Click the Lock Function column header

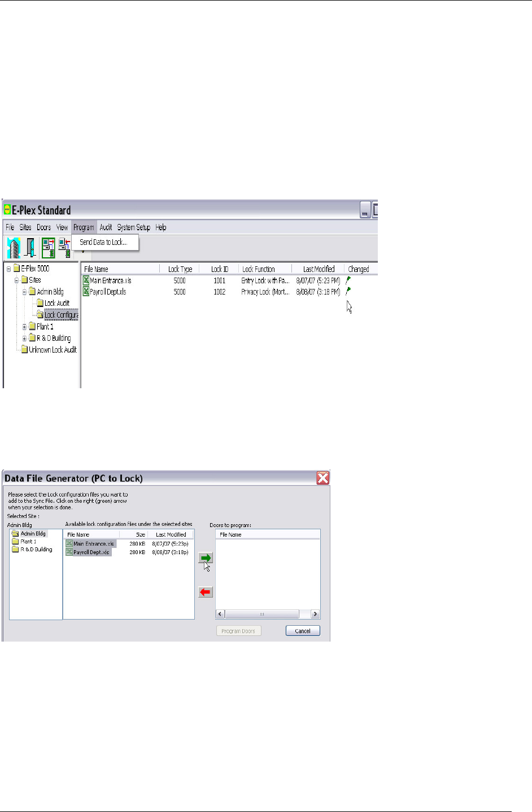(265, 269)
